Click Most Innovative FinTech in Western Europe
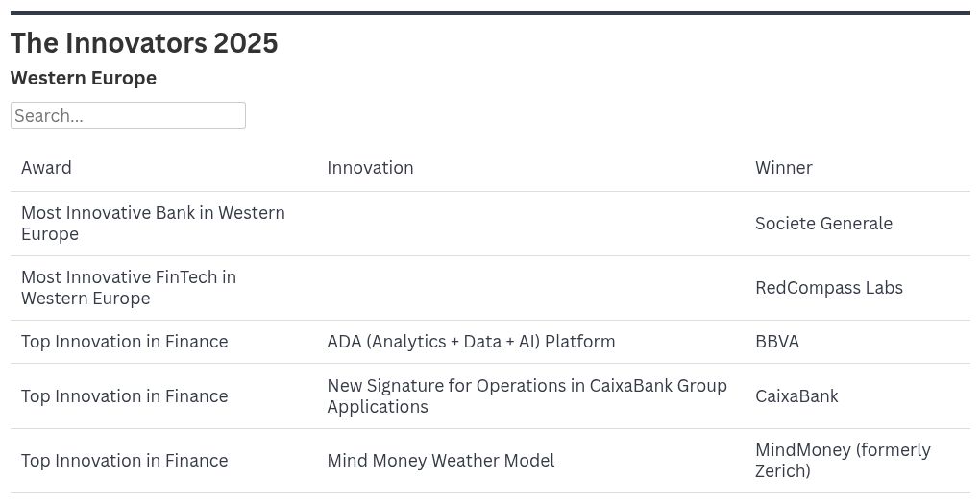This screenshot has width=980, height=503. 129,288
